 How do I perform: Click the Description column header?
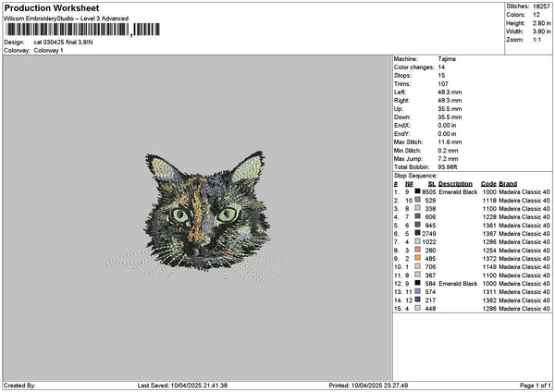[455, 183]
